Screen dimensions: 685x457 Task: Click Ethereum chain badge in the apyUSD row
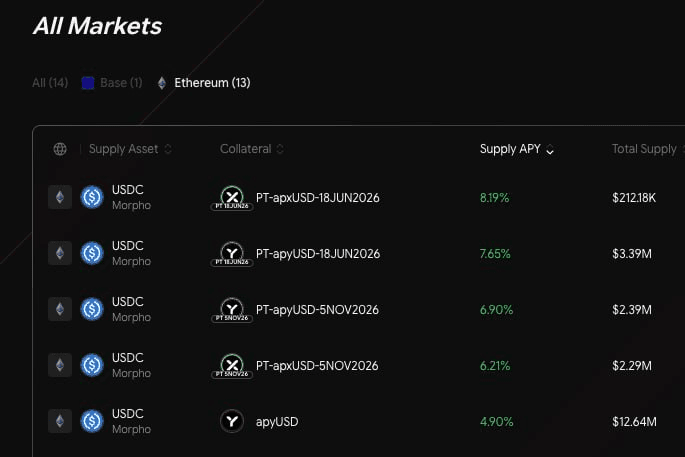60,421
